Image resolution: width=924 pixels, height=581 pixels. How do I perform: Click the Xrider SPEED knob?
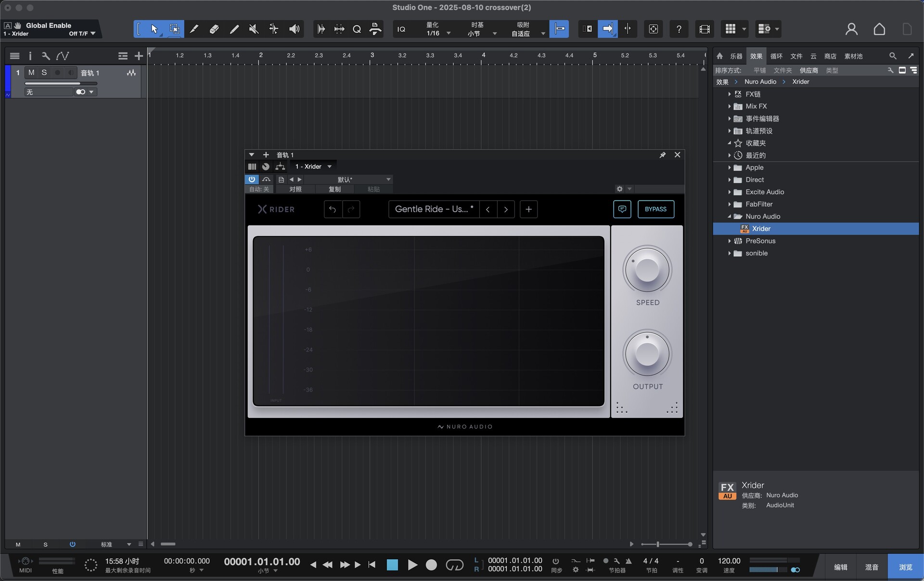pos(647,269)
